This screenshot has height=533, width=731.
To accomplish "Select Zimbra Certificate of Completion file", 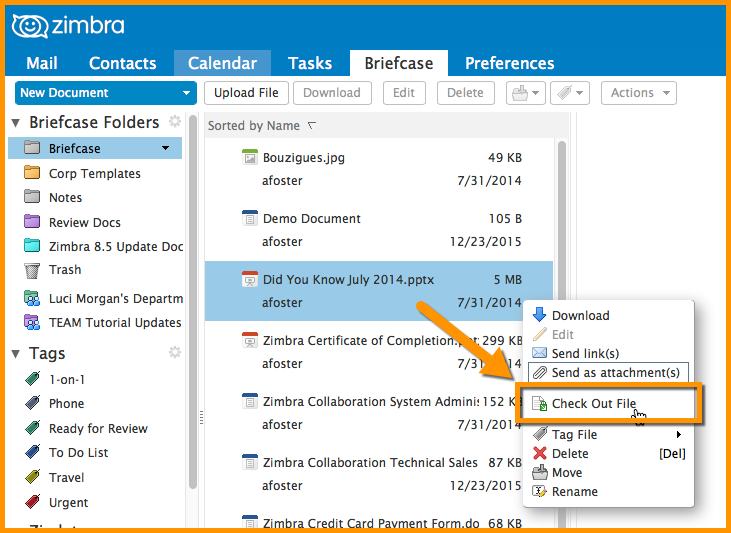I will coord(364,352).
